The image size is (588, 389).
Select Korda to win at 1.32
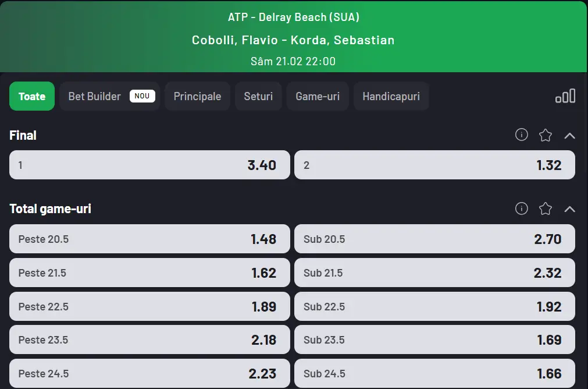coord(435,165)
